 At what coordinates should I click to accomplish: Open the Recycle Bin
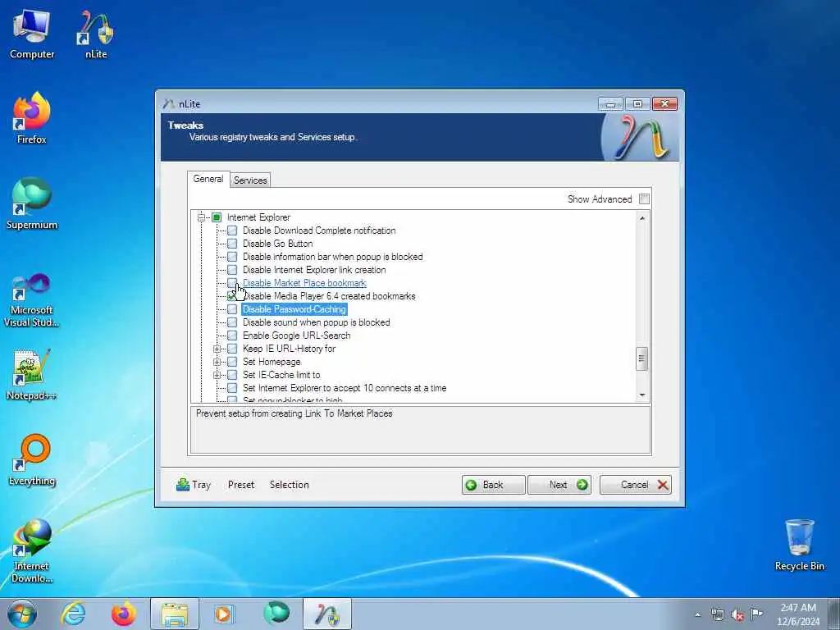pyautogui.click(x=799, y=546)
